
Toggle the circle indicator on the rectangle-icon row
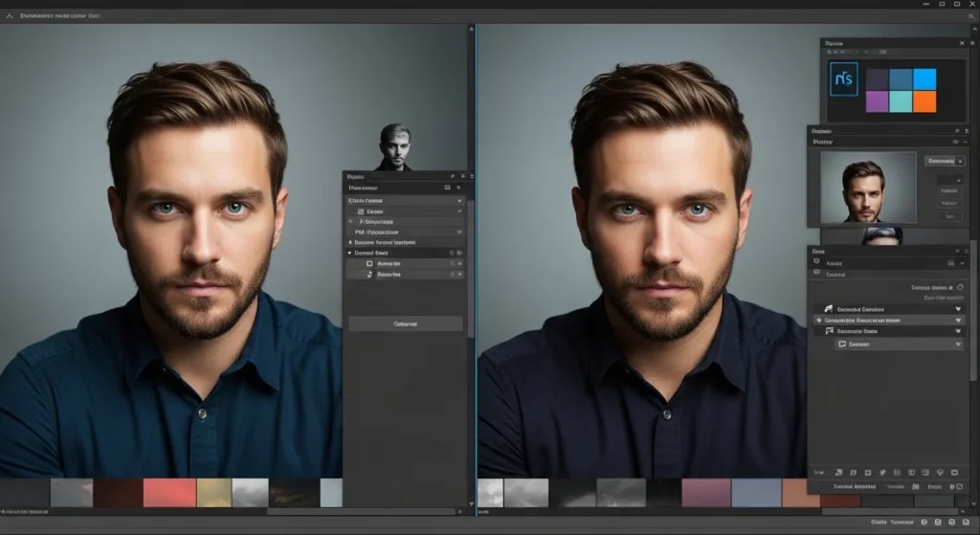(x=452, y=263)
